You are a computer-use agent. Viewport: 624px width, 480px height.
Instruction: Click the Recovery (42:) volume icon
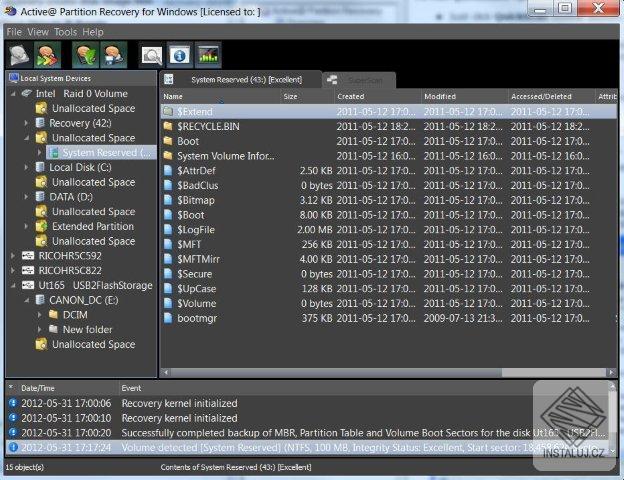coord(40,123)
